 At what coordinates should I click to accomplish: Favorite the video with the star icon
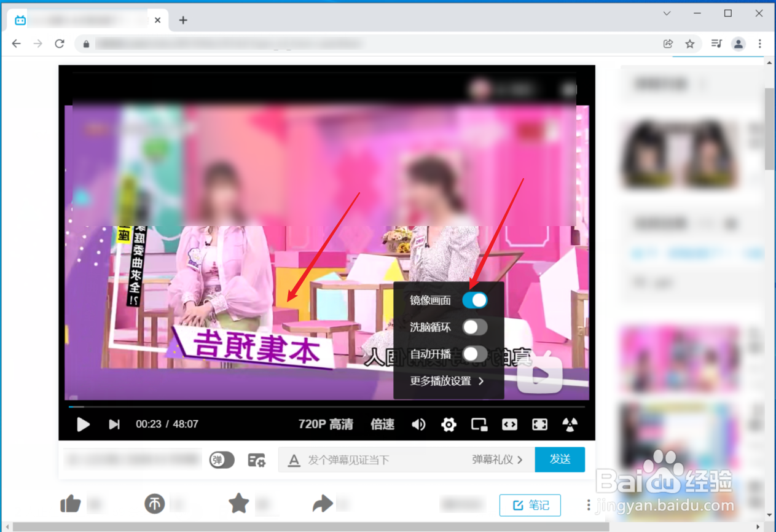(x=239, y=504)
